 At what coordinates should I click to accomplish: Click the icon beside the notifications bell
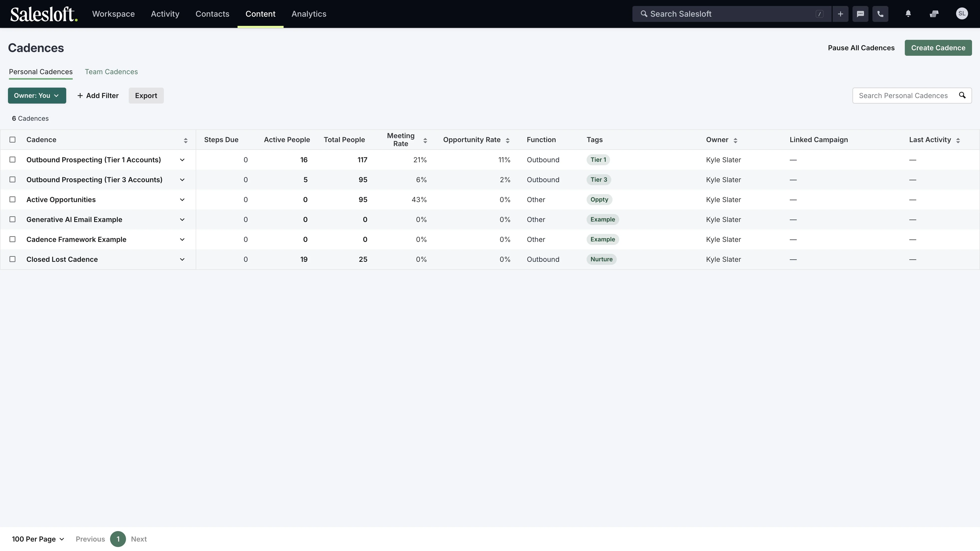pos(934,14)
